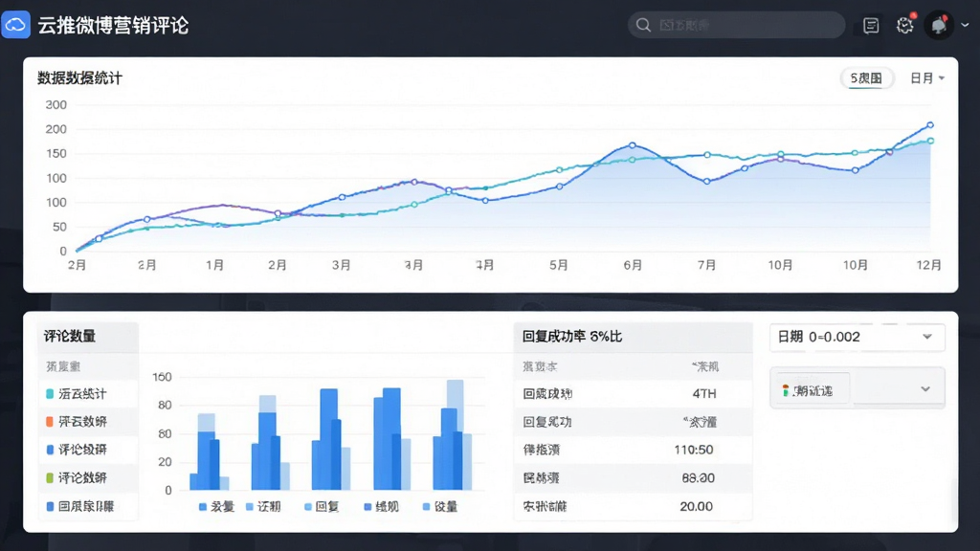Open the settings gear icon
Image resolution: width=980 pixels, height=551 pixels.
pos(904,25)
